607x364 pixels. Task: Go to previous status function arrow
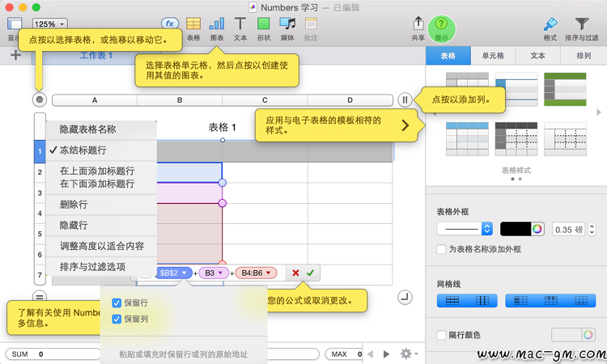[x=370, y=354]
